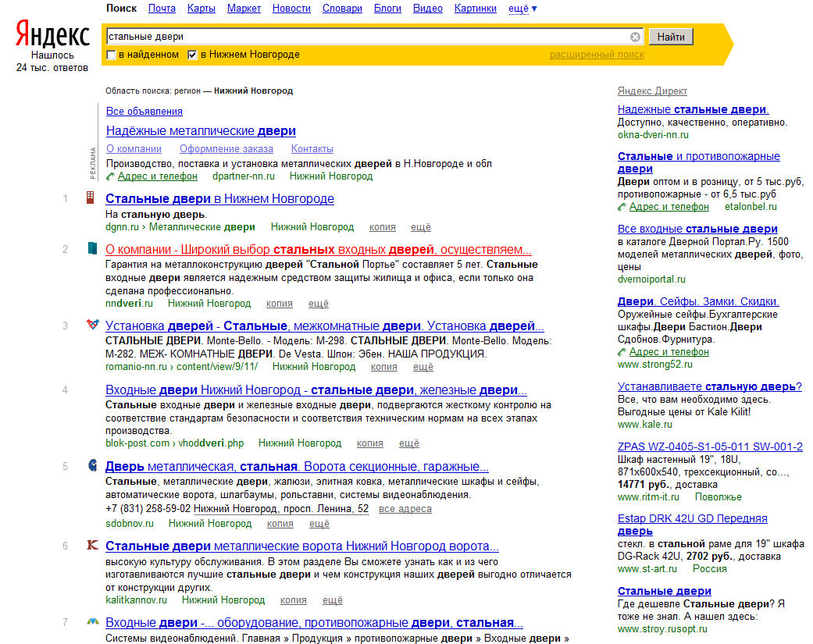Click phone icon beside dpartner-nn.ru address link

pos(110,176)
